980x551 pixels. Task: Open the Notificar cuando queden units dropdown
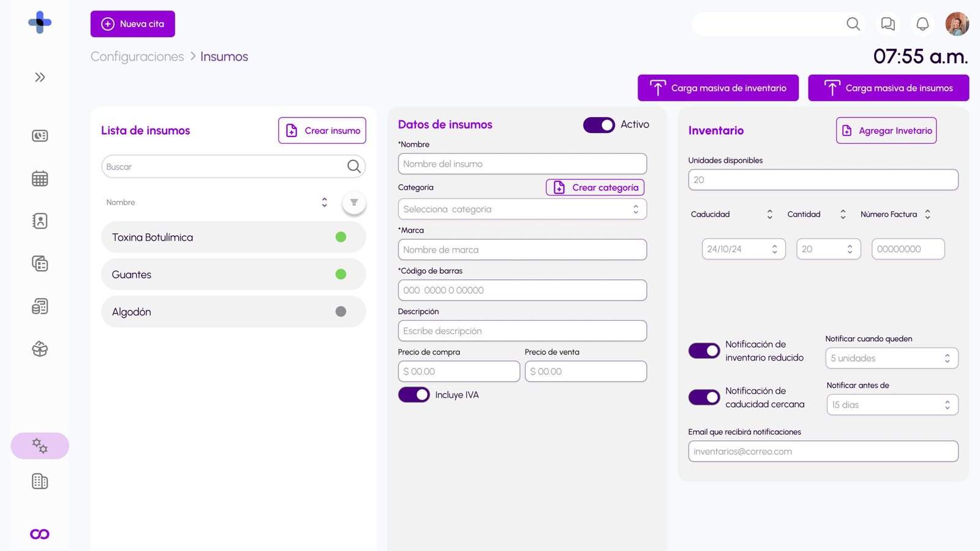click(891, 358)
